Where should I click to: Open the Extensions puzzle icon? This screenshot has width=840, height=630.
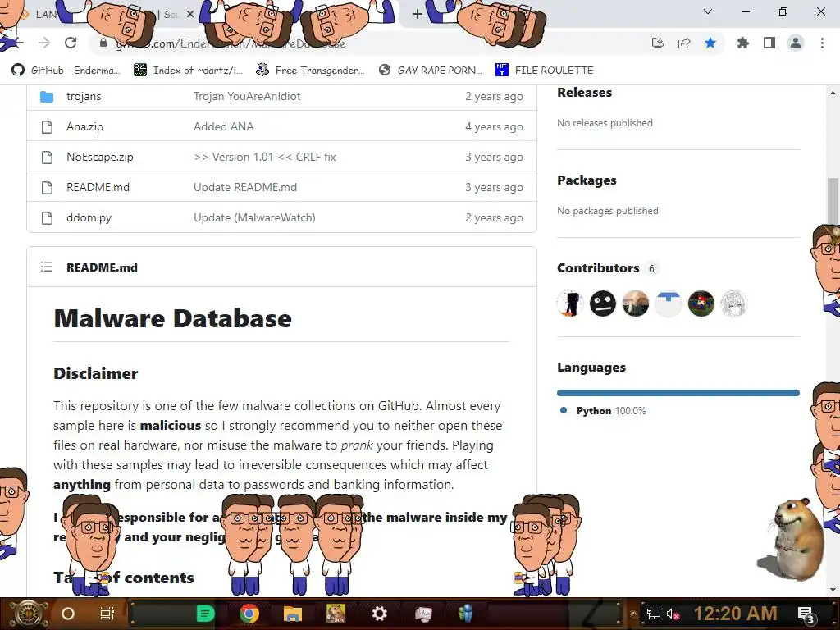pyautogui.click(x=742, y=43)
